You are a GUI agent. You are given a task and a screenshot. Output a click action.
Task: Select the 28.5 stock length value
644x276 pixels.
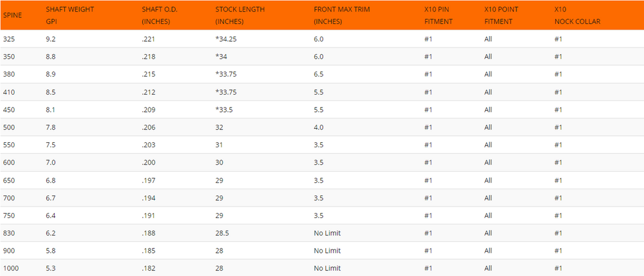coord(222,232)
